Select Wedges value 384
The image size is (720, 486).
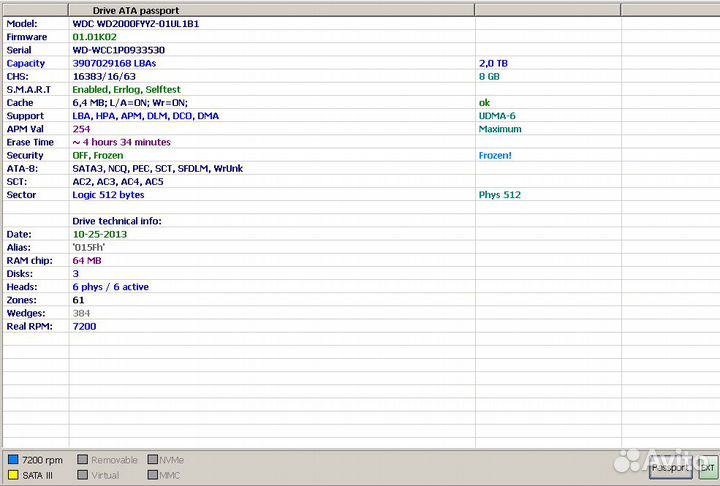coord(81,313)
